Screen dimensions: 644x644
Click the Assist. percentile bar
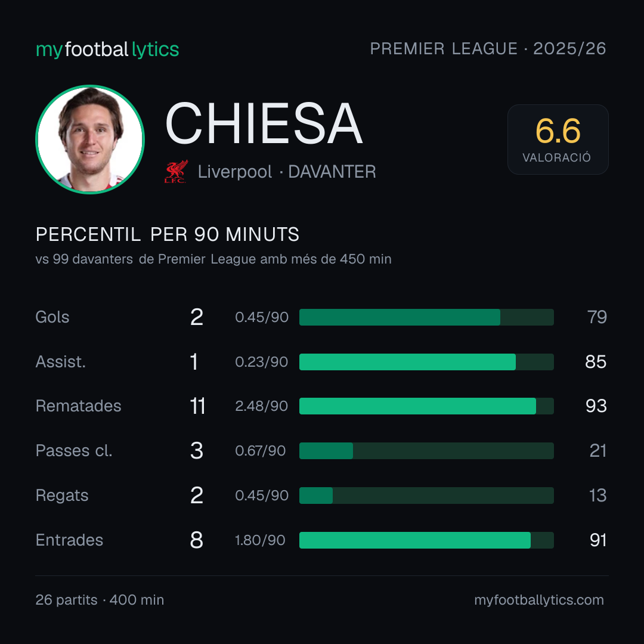[x=426, y=362]
